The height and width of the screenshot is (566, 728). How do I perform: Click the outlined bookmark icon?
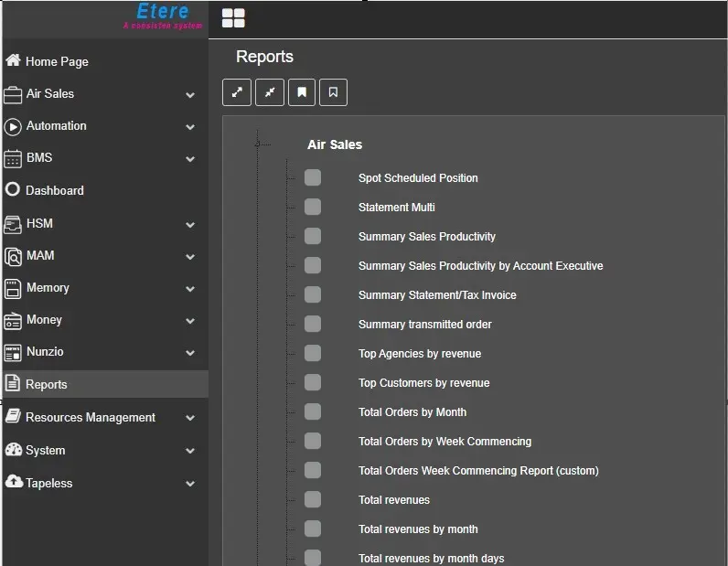(x=333, y=92)
